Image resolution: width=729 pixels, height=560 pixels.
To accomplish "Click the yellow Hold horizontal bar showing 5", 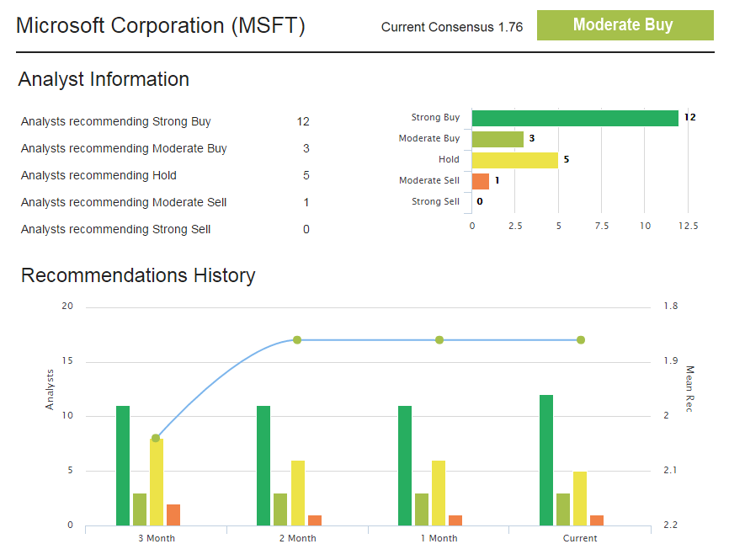I will tap(514, 160).
